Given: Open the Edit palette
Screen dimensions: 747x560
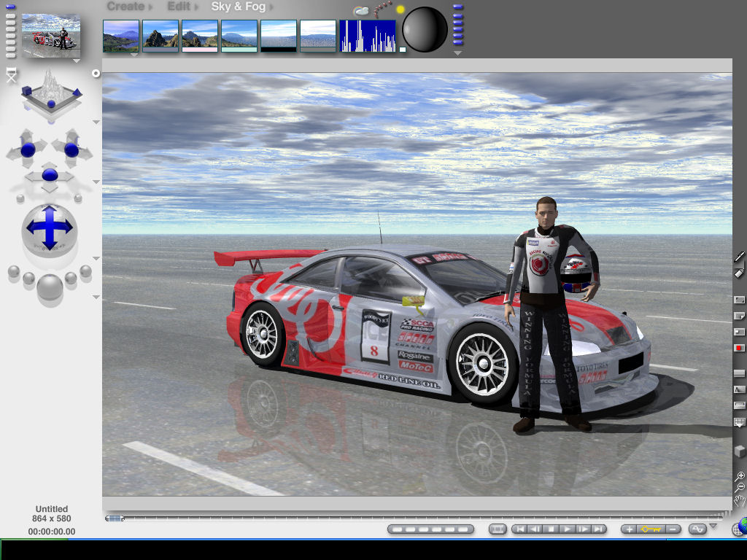Looking at the screenshot, I should [x=179, y=6].
